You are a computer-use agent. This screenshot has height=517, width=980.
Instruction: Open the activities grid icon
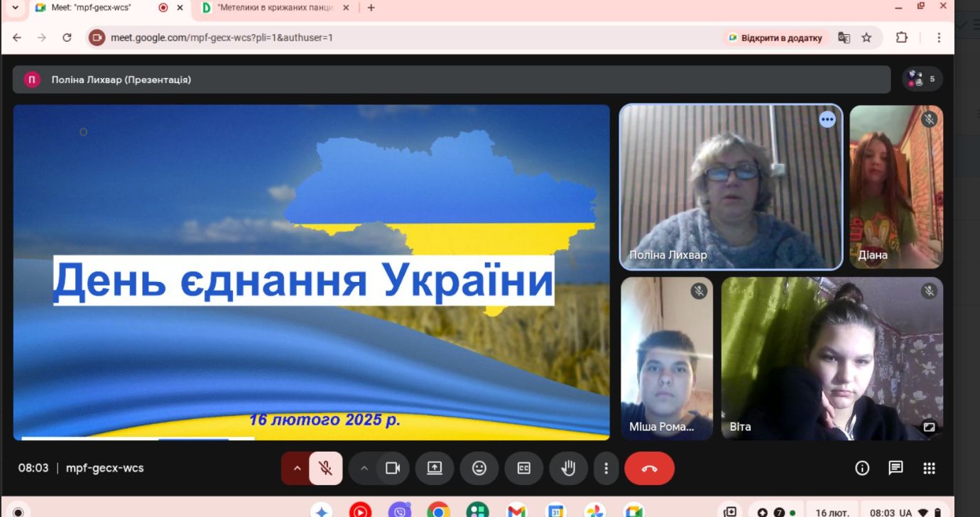coord(929,468)
